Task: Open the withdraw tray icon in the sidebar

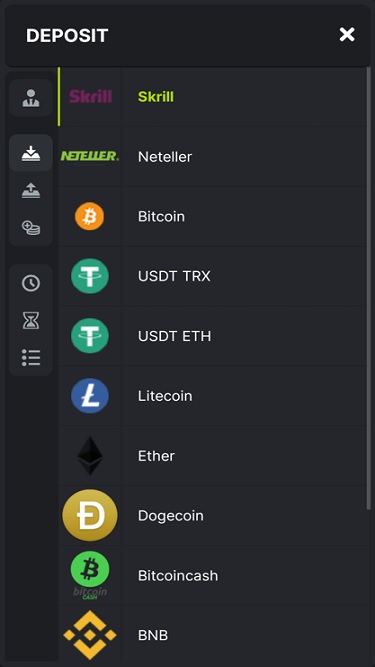Action: (31, 190)
